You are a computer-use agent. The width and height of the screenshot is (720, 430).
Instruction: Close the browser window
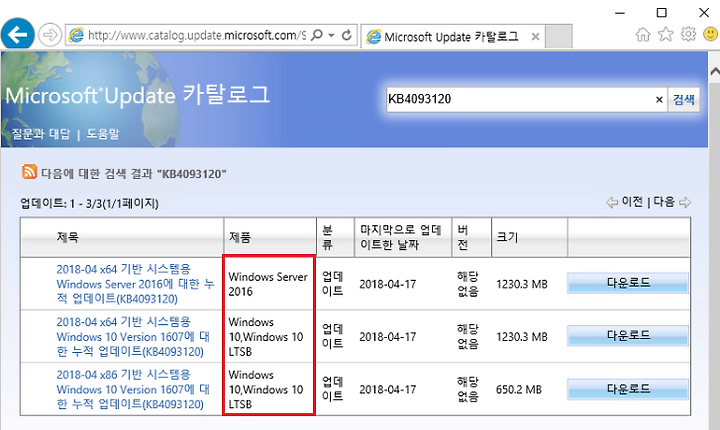pos(704,13)
